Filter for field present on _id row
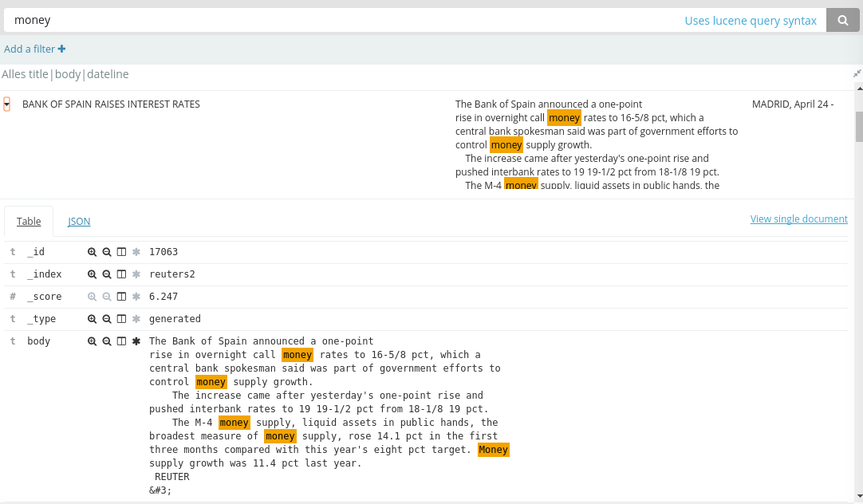 click(x=136, y=252)
